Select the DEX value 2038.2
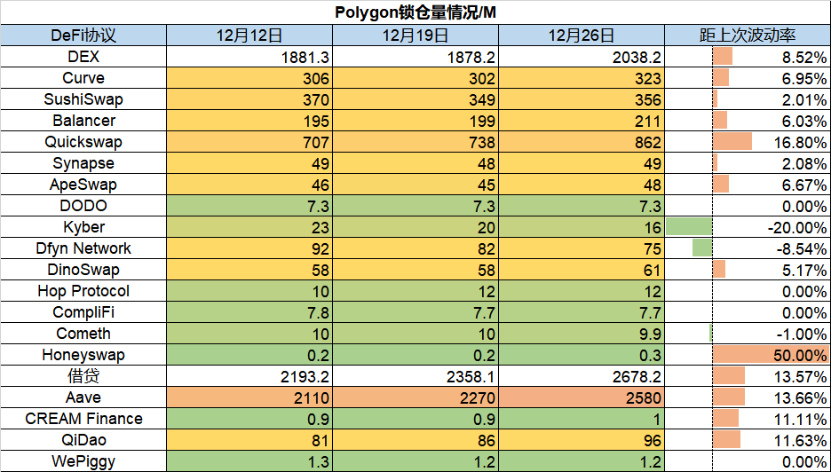This screenshot has width=831, height=473. [581, 57]
